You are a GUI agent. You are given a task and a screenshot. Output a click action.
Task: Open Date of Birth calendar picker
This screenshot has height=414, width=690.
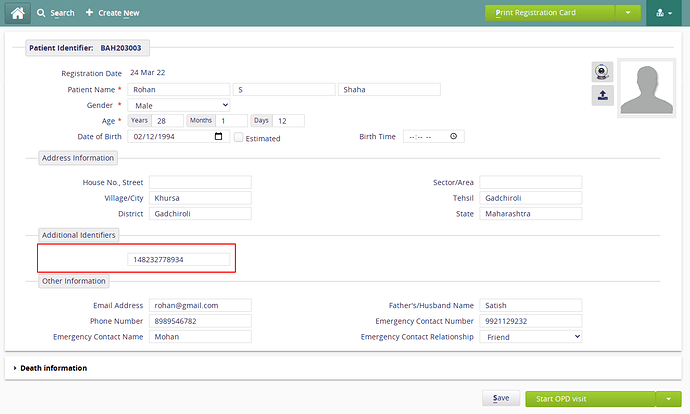(218, 136)
